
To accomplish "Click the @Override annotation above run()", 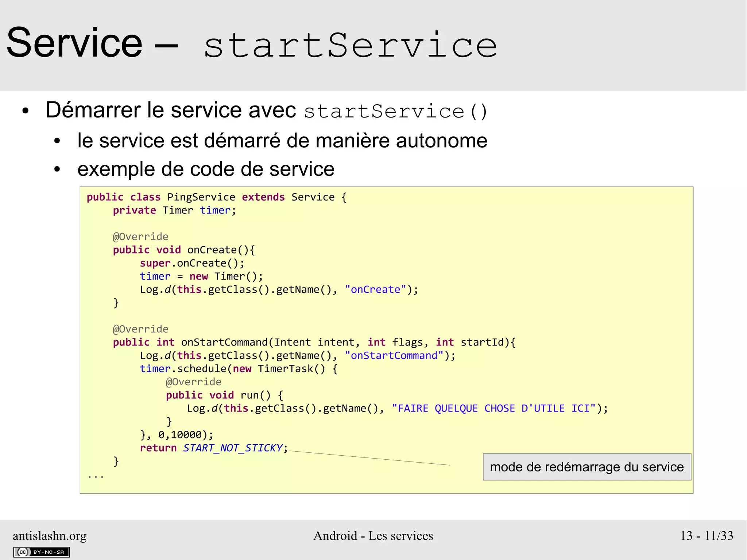I will tap(194, 382).
